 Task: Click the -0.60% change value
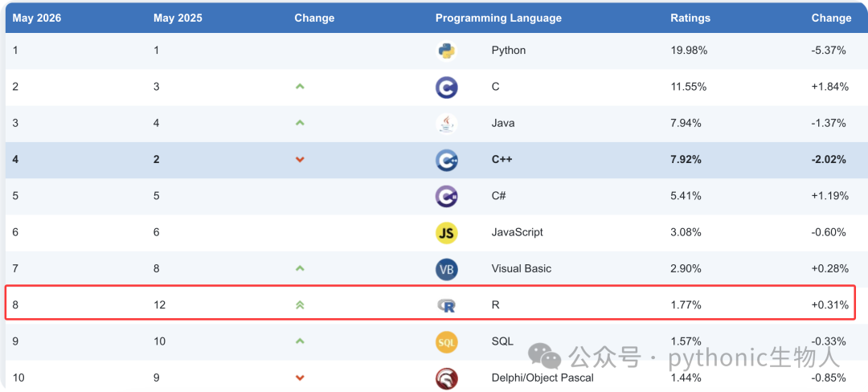coord(829,232)
